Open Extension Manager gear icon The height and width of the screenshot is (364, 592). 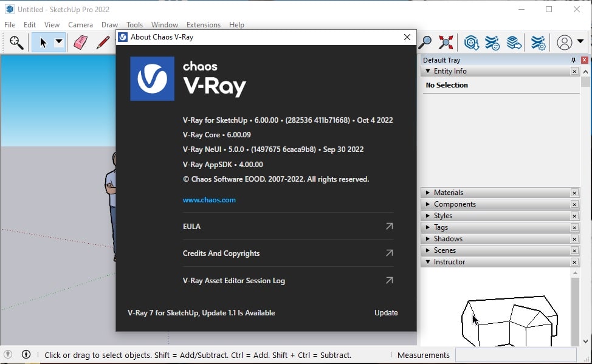pyautogui.click(x=538, y=43)
